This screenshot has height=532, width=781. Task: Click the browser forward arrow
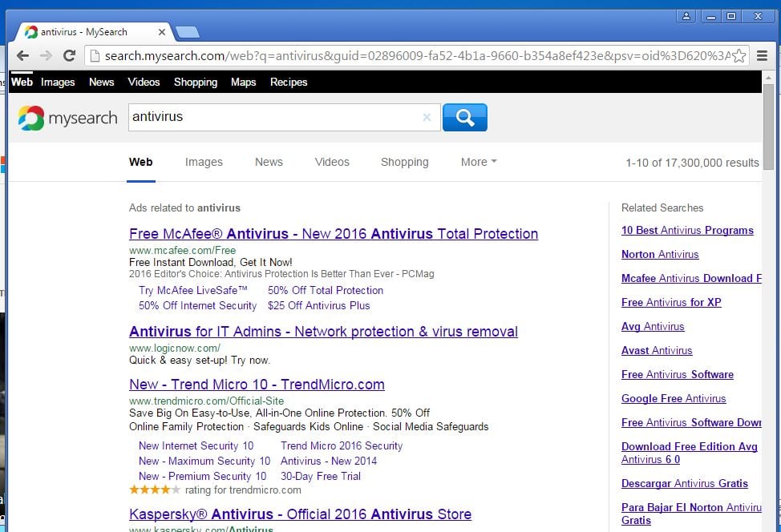(x=46, y=56)
